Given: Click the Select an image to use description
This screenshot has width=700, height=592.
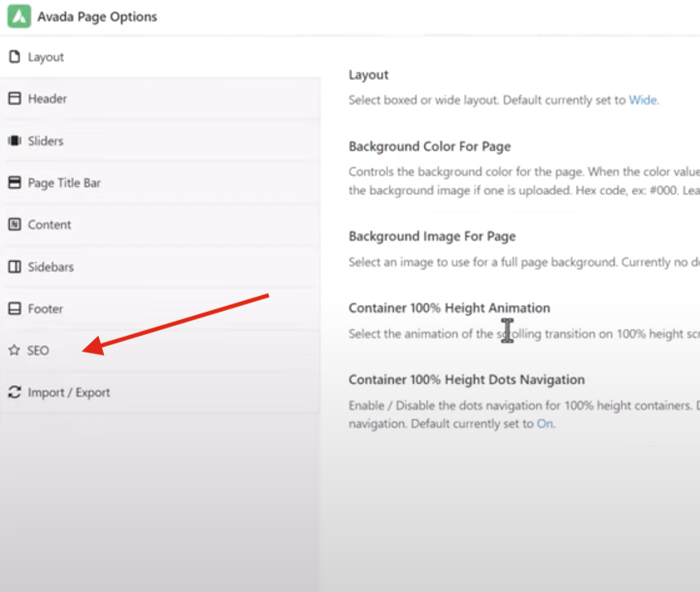Looking at the screenshot, I should coord(524,262).
